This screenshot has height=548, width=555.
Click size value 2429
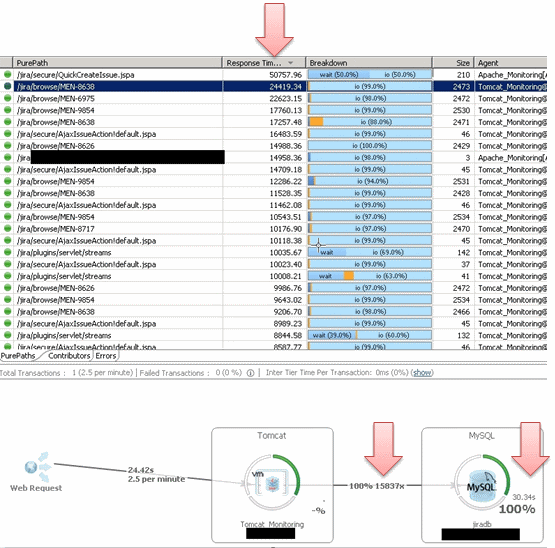click(461, 146)
